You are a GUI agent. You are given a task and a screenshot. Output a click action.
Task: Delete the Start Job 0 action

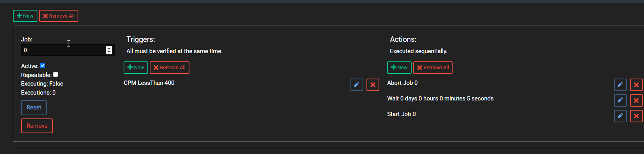coord(636,116)
